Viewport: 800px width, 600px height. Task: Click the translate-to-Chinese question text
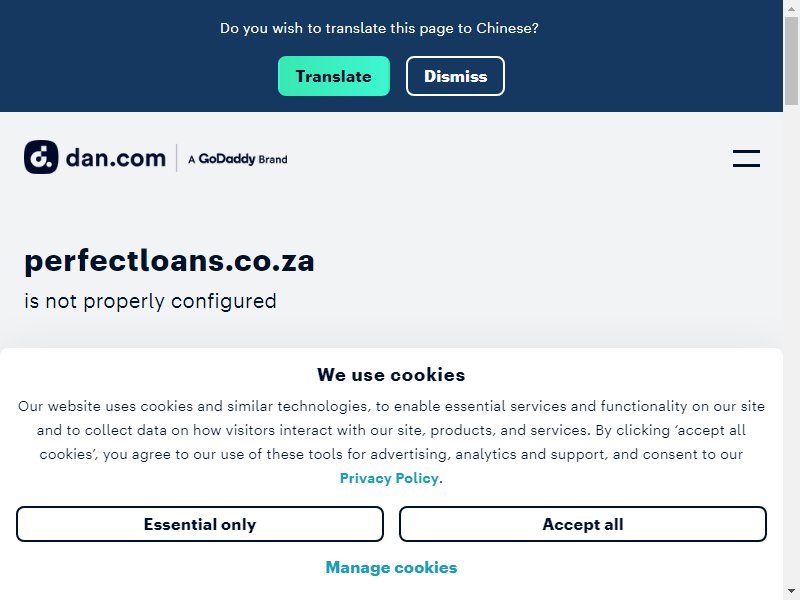pos(379,28)
